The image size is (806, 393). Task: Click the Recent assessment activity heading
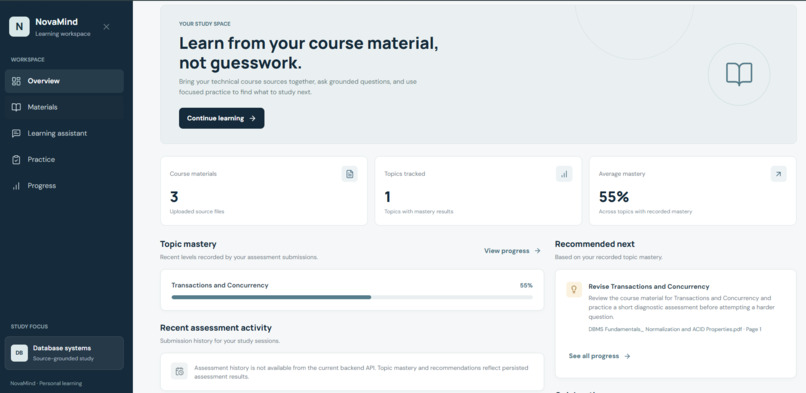tap(216, 328)
